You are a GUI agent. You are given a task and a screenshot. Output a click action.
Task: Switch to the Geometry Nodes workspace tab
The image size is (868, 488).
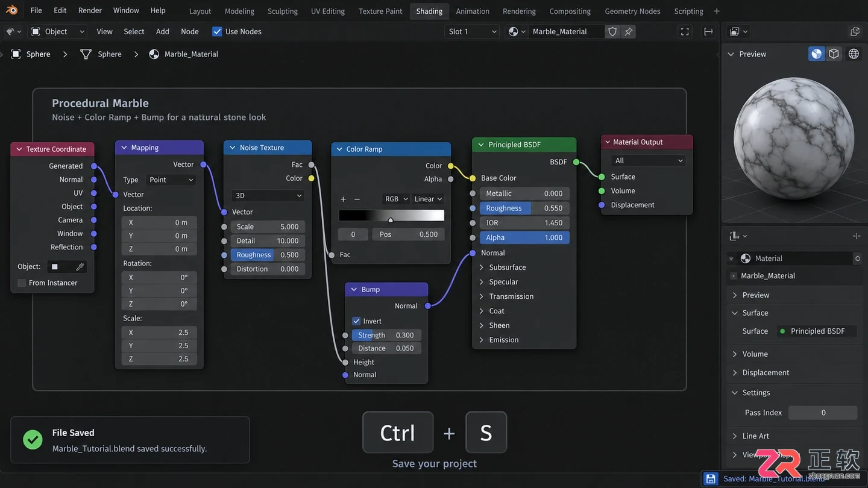[632, 11]
